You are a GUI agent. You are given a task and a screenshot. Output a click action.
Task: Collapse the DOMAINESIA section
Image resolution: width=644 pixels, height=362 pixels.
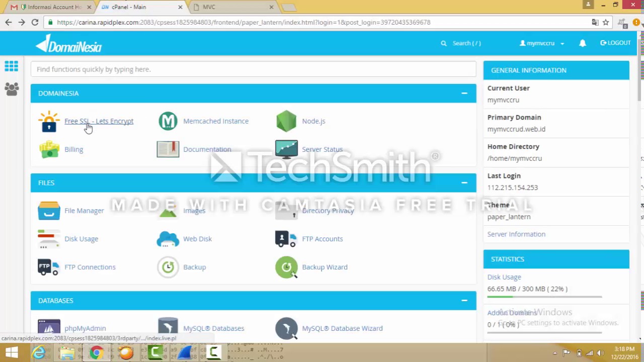coord(464,93)
